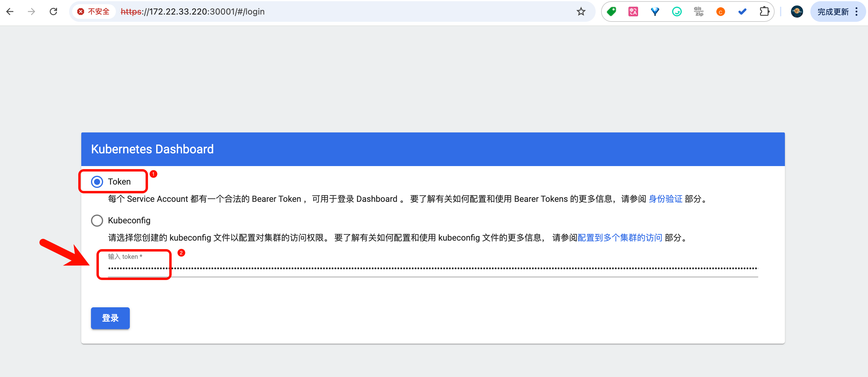Go back with the browser back arrow
The image size is (868, 377).
point(10,12)
